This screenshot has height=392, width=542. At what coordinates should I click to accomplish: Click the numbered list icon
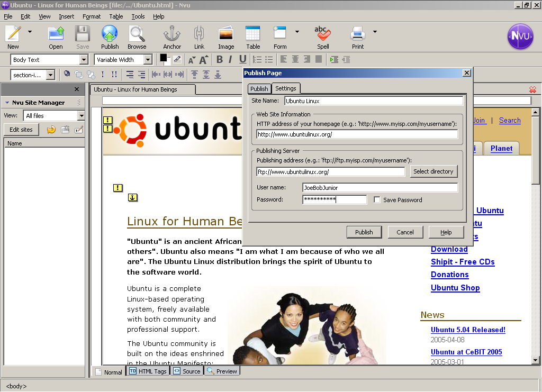click(x=257, y=59)
